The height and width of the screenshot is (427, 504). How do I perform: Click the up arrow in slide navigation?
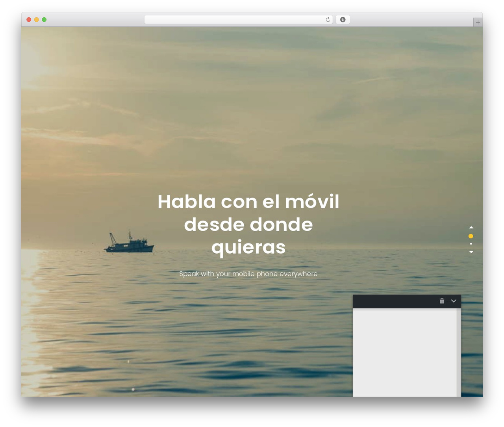(471, 227)
